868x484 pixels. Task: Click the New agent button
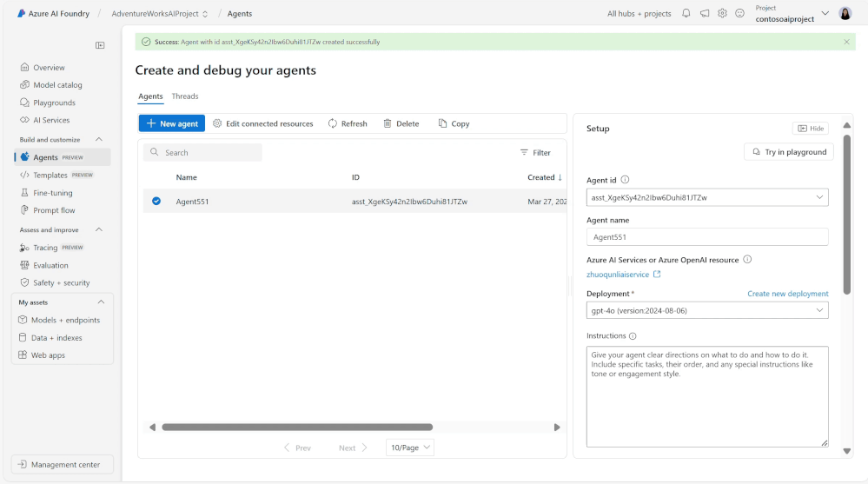(x=172, y=123)
